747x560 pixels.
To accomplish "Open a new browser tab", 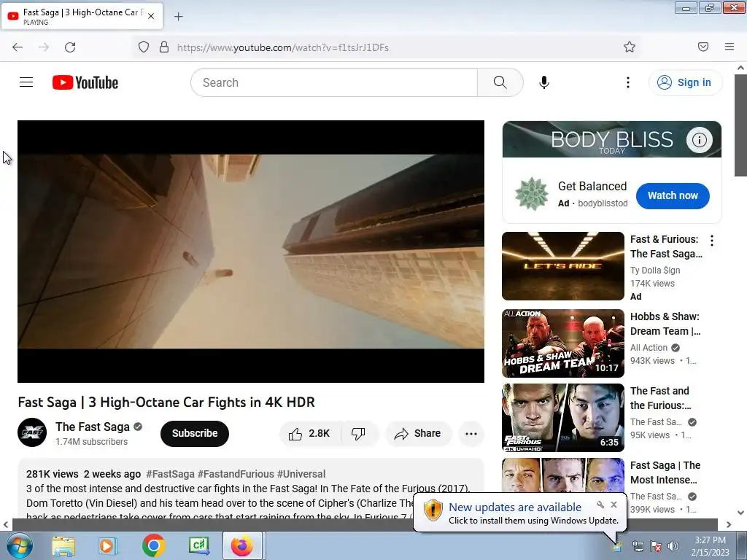I will (178, 17).
